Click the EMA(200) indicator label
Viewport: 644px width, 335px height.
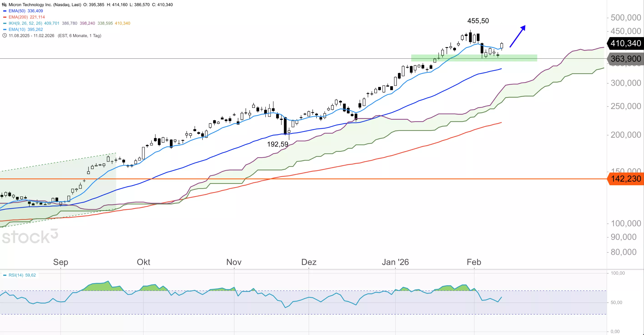pos(18,17)
